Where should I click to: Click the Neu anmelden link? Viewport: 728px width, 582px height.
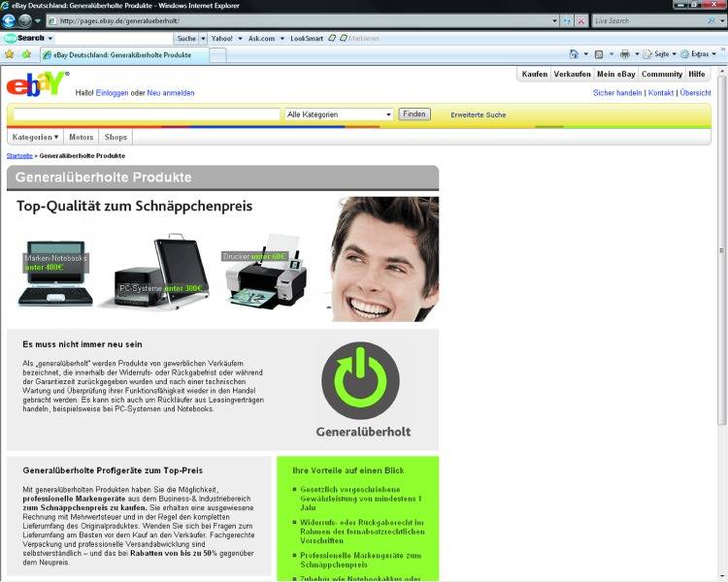click(171, 93)
